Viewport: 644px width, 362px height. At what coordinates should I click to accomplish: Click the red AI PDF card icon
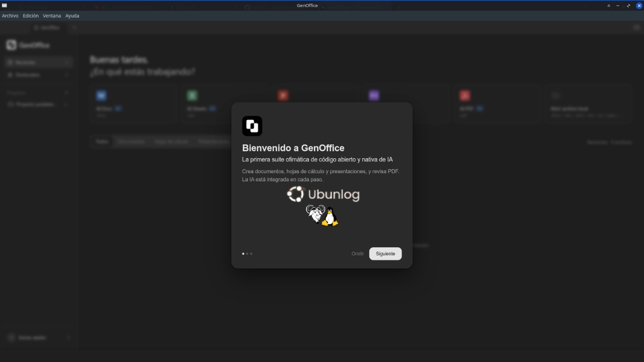coord(465,95)
